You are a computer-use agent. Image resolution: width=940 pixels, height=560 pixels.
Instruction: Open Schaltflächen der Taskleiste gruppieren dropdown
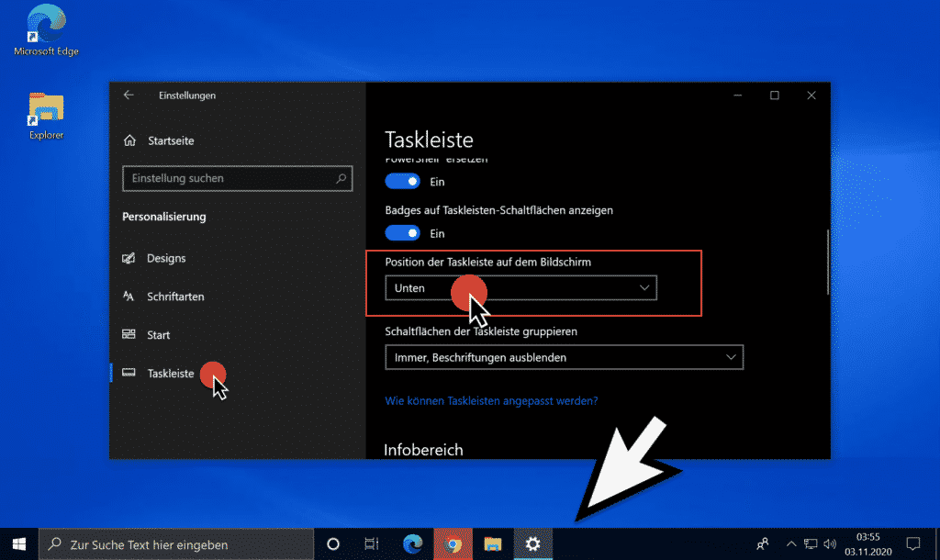tap(565, 357)
